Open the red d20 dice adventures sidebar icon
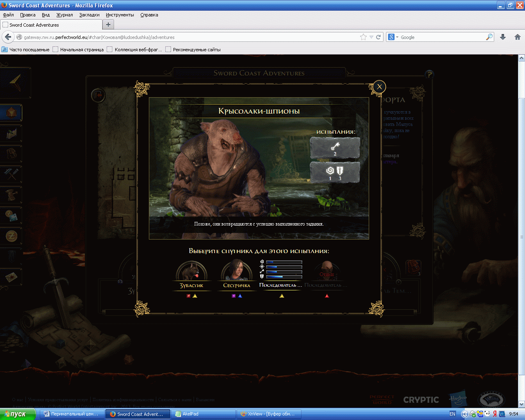 pyautogui.click(x=11, y=112)
